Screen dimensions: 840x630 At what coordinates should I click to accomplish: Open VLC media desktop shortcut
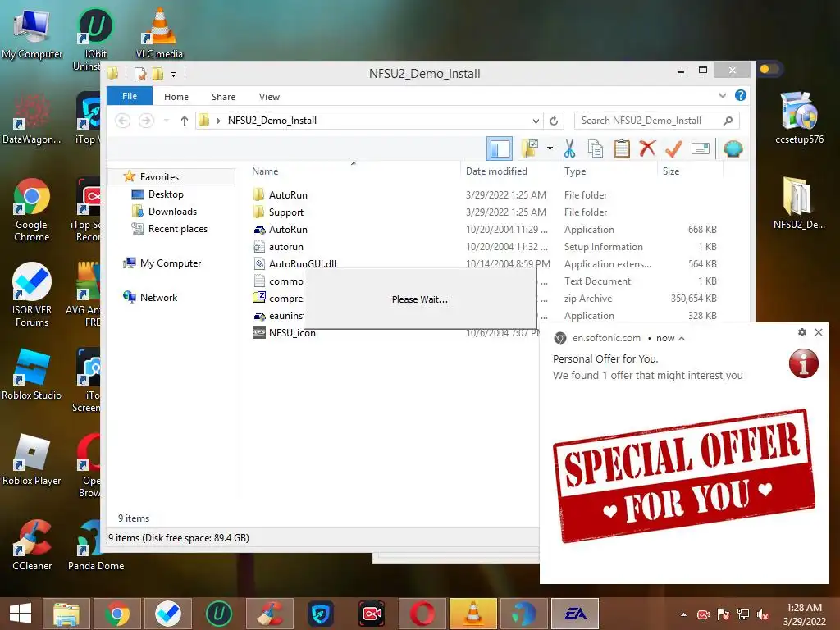tap(159, 33)
